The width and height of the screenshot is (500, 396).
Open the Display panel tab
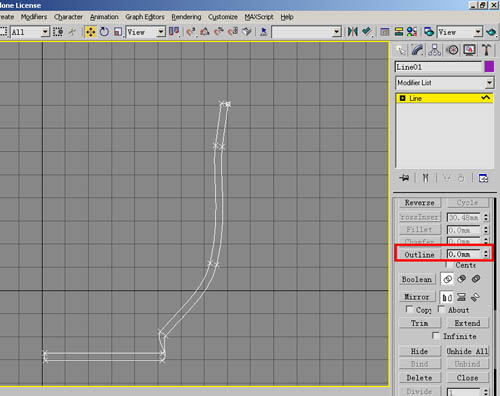pyautogui.click(x=469, y=50)
